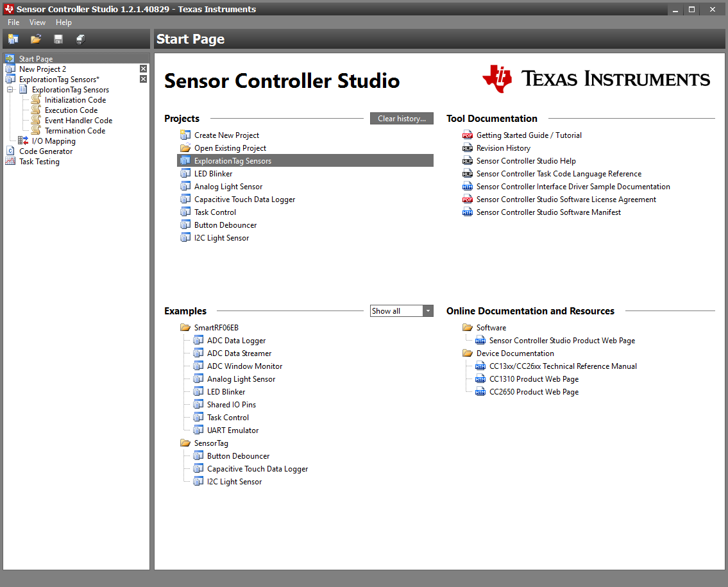The height and width of the screenshot is (587, 728).
Task: Open Termination Code in the tree
Action: (75, 130)
